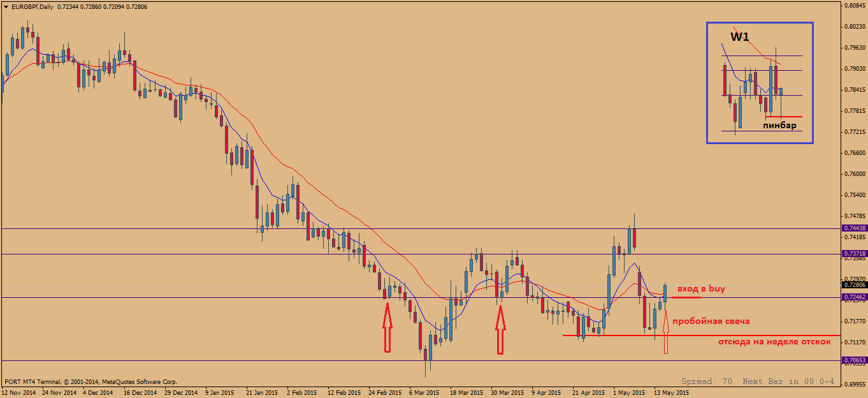
Task: Click the 0.72806 current price tag
Action: tap(855, 285)
